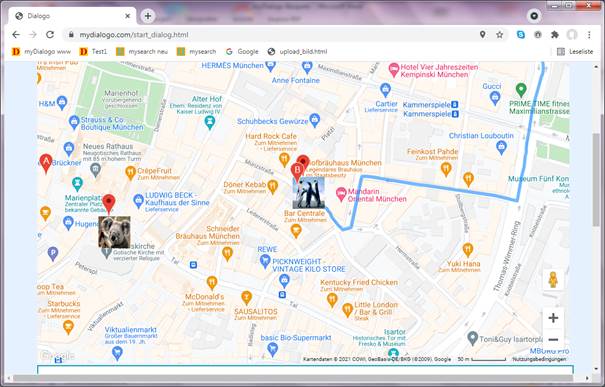
Task: Open the browser extensions puzzle icon
Action: click(555, 35)
